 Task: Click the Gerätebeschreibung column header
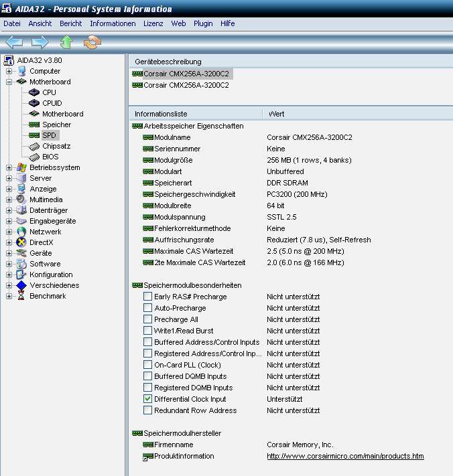point(291,62)
